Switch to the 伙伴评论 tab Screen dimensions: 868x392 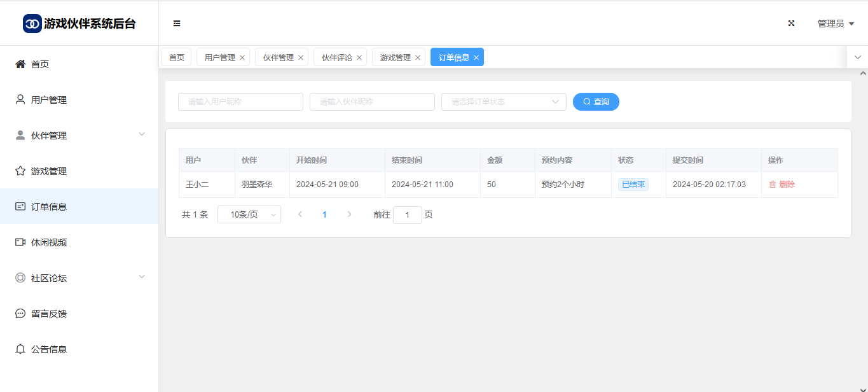[x=336, y=57]
